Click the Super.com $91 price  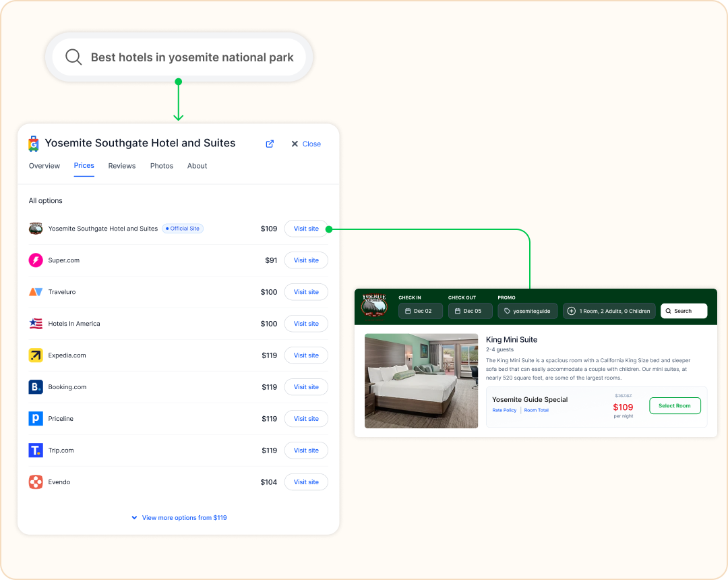coord(271,260)
